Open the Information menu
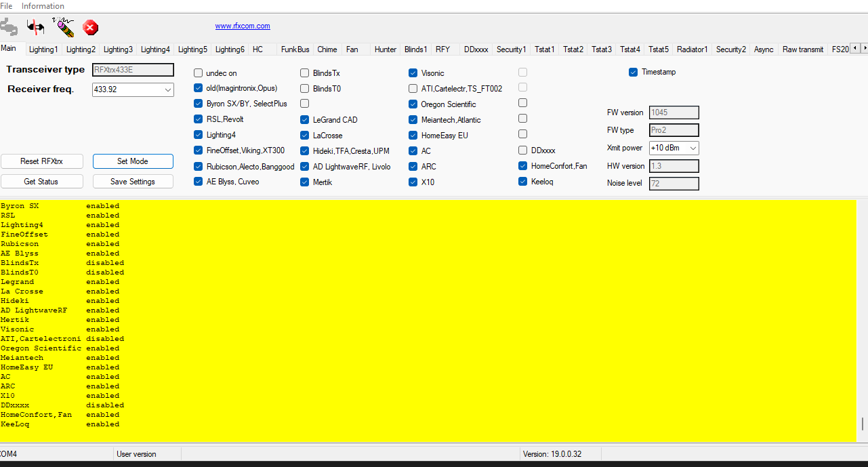The width and height of the screenshot is (868, 467). [43, 6]
